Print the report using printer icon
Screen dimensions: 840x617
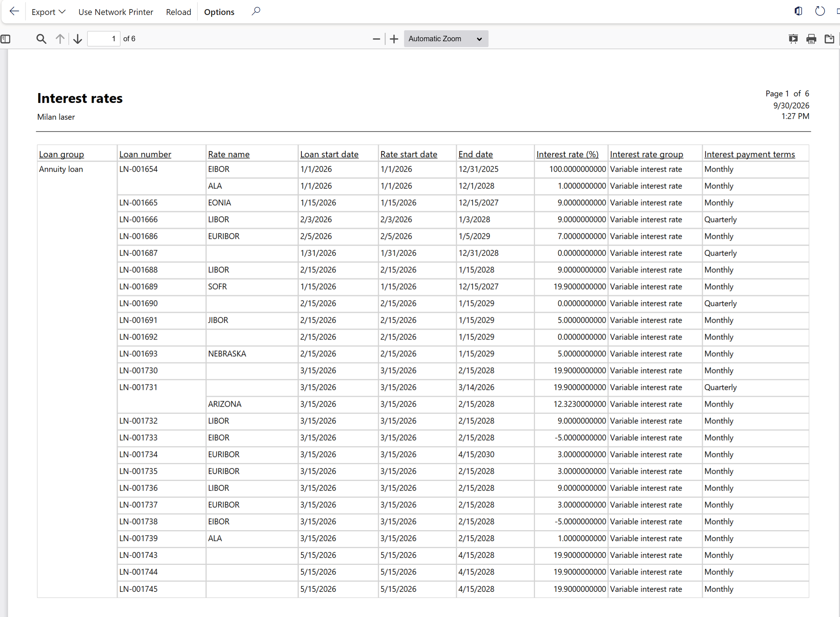click(811, 39)
